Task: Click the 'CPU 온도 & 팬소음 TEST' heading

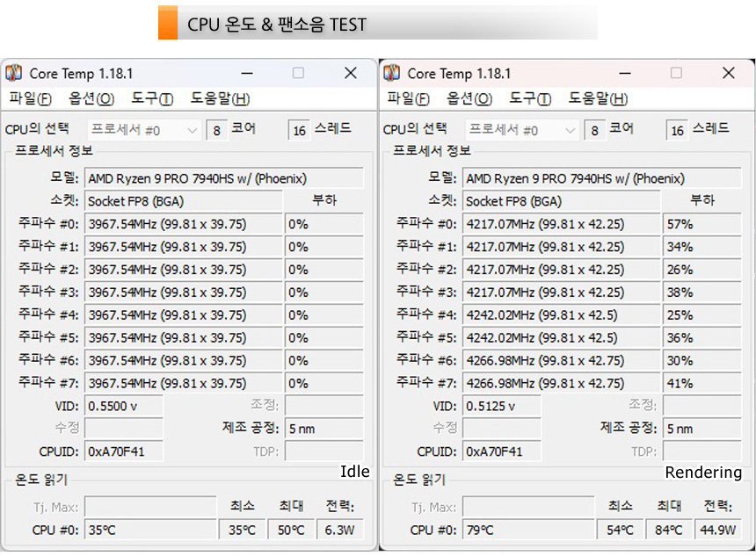Action: pyautogui.click(x=277, y=24)
